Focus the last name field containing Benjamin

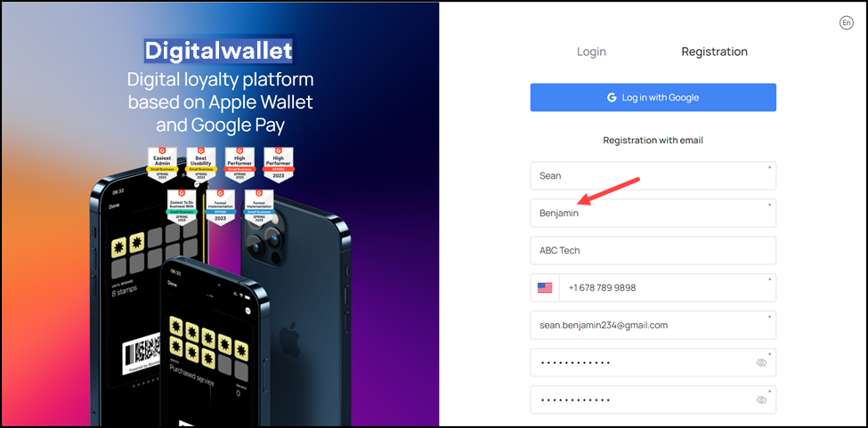[x=653, y=213]
